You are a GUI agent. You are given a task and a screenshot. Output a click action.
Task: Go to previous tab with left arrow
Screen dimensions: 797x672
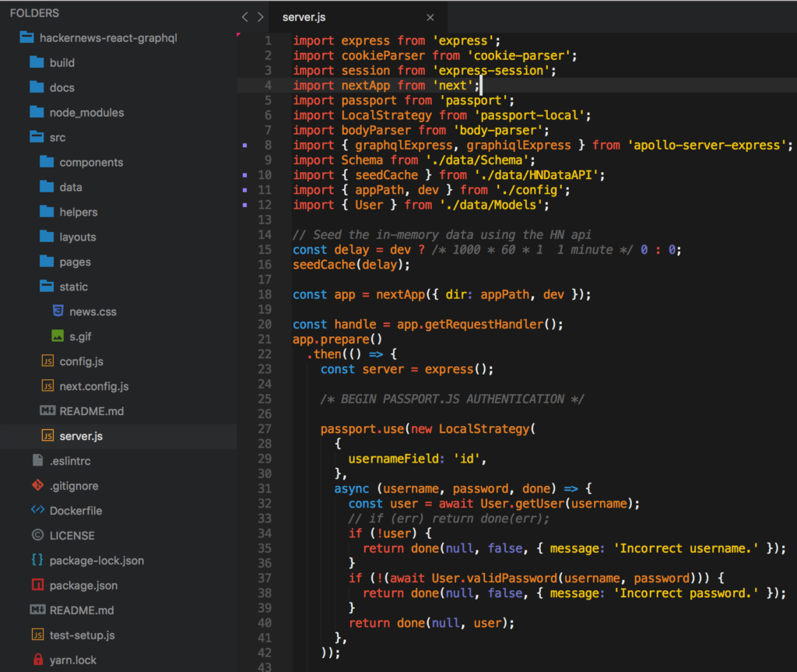[244, 17]
